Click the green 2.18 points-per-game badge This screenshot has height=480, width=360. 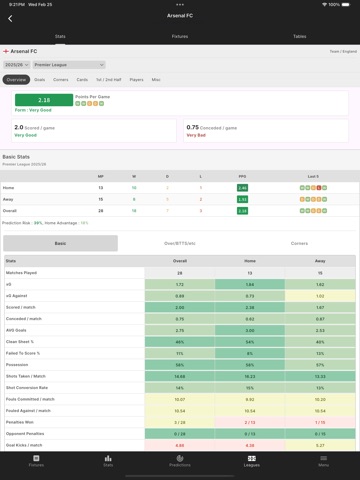point(44,100)
